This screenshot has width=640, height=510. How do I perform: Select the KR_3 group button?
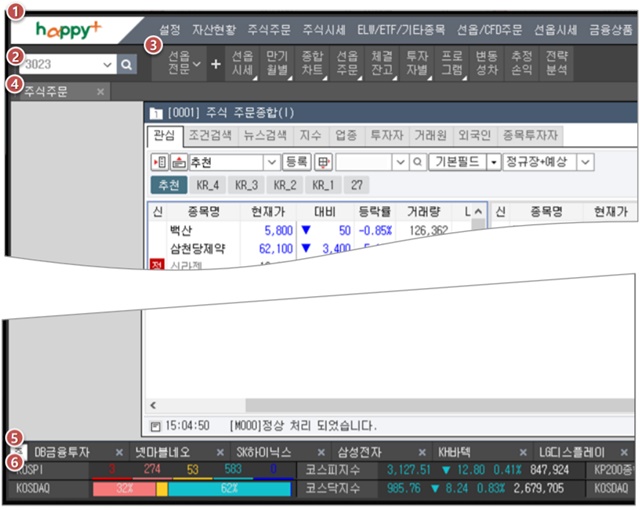coord(246,185)
